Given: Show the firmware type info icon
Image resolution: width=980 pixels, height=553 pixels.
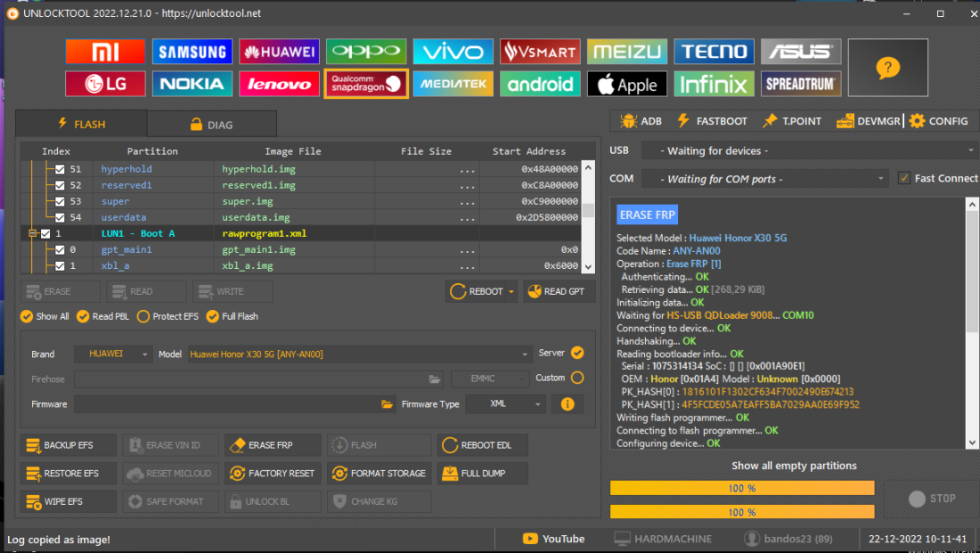Looking at the screenshot, I should (x=567, y=404).
